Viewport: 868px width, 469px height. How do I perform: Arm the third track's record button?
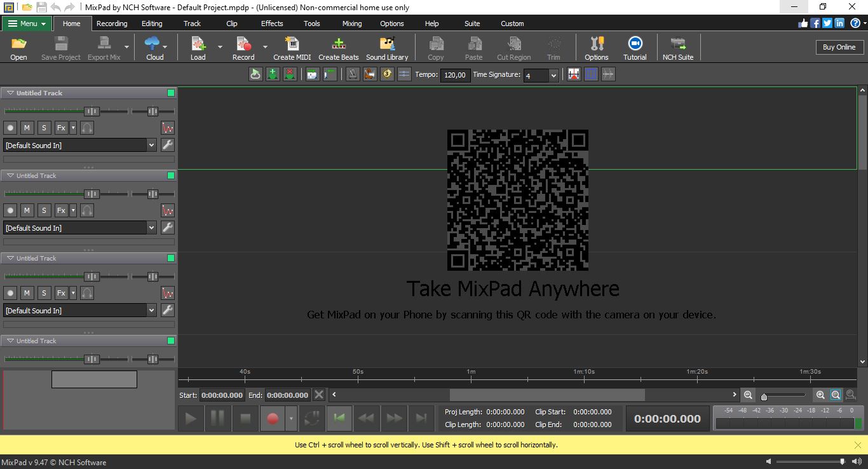pos(10,293)
